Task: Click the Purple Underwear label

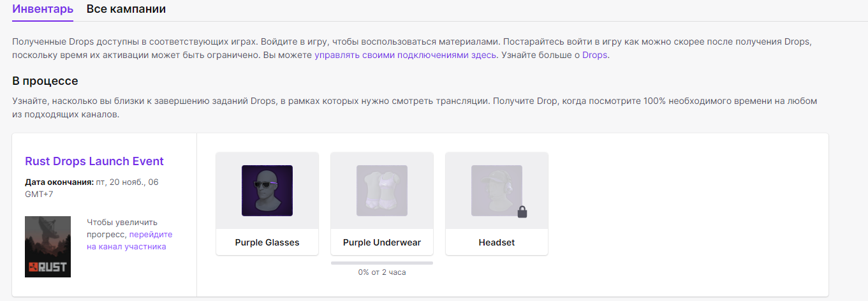Action: pos(382,242)
